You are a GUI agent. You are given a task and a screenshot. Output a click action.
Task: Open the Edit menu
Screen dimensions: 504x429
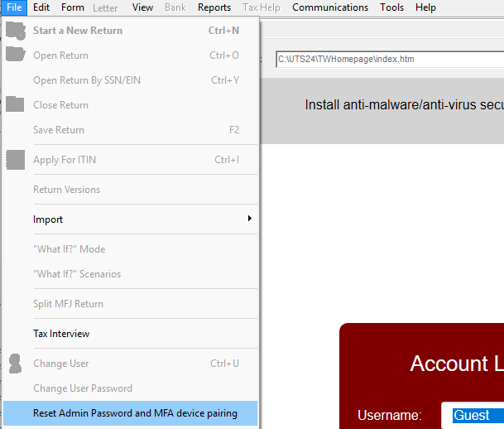point(41,7)
